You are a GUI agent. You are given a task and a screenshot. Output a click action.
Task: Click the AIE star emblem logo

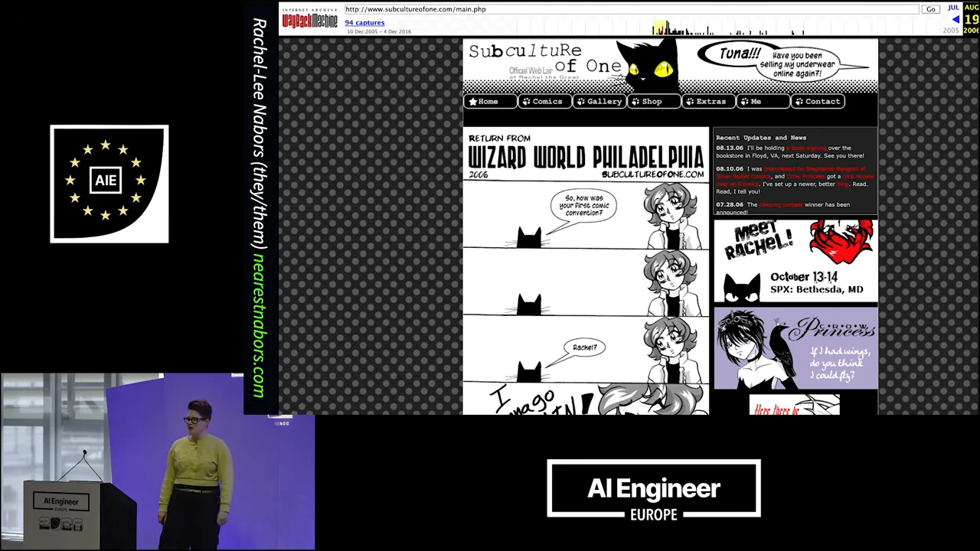point(109,184)
